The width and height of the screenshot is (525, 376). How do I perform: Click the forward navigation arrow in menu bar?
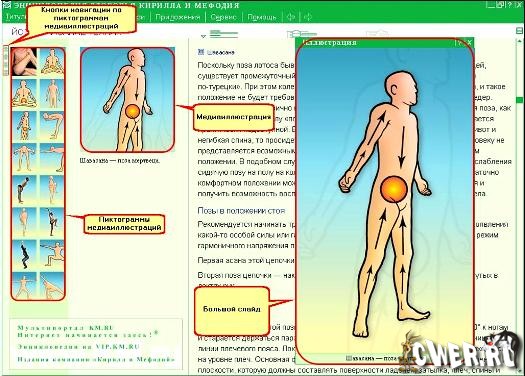click(307, 17)
